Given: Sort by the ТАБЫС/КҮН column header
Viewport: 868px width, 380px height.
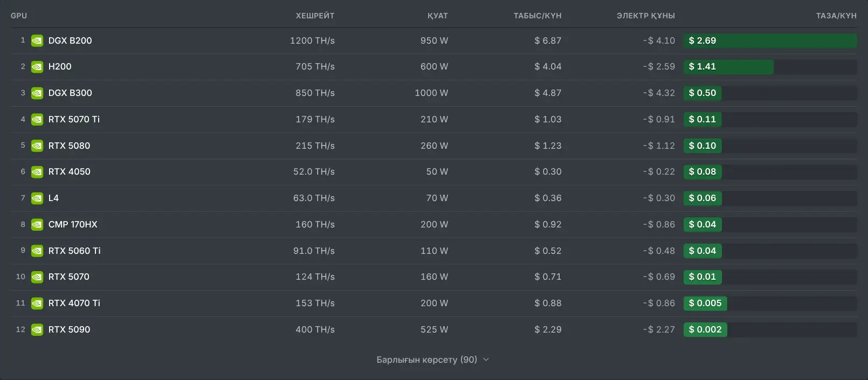Looking at the screenshot, I should click(x=538, y=16).
